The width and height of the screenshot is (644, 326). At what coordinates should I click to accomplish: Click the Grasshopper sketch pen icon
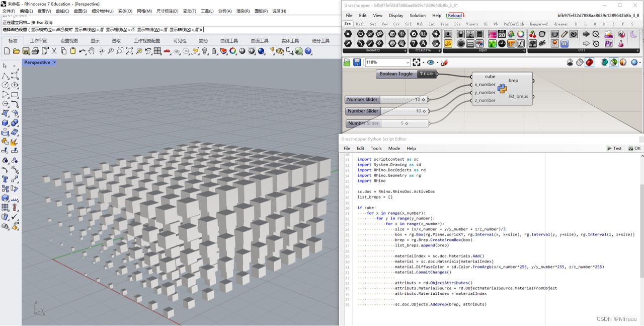click(x=444, y=62)
